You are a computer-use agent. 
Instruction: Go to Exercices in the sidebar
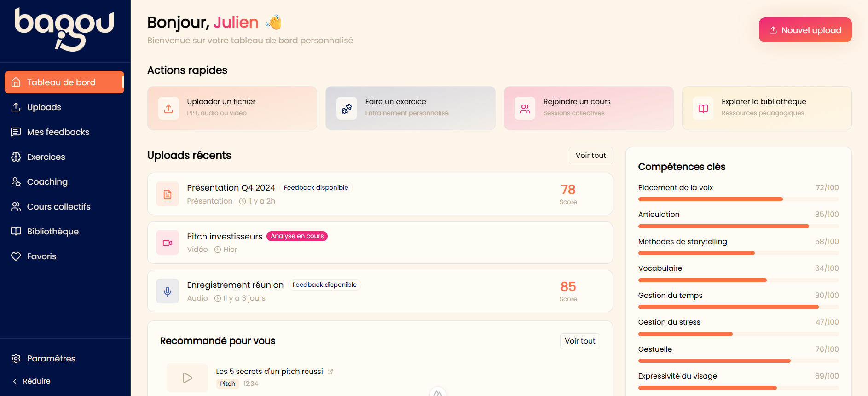[46, 157]
